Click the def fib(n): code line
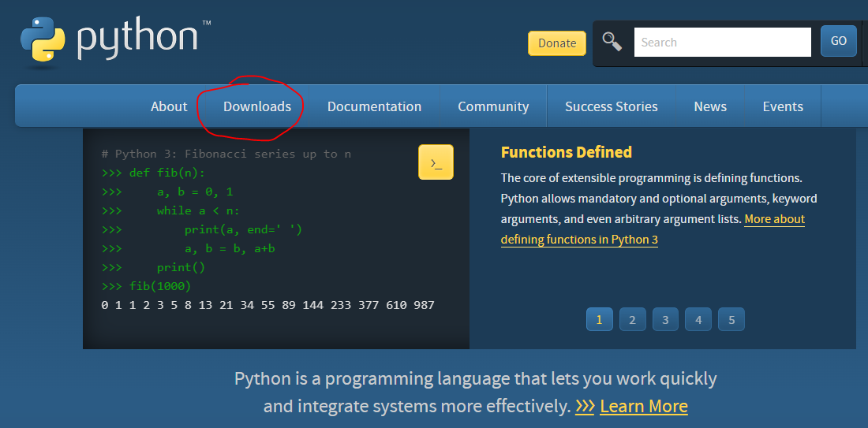The height and width of the screenshot is (428, 868). (153, 173)
